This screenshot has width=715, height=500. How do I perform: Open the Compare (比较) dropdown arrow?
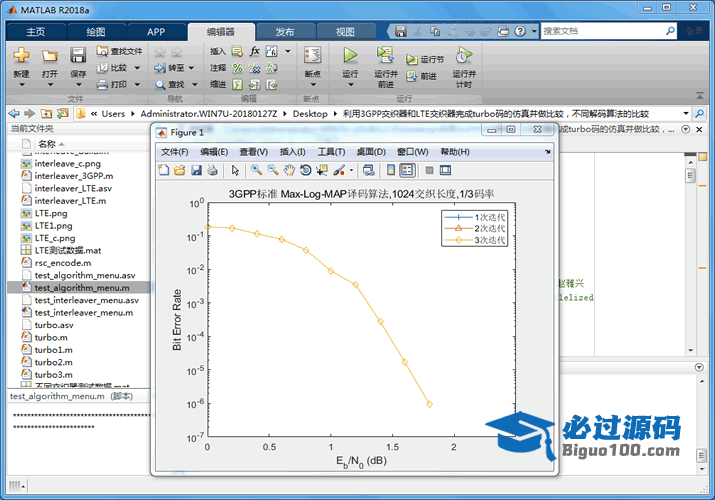point(137,68)
